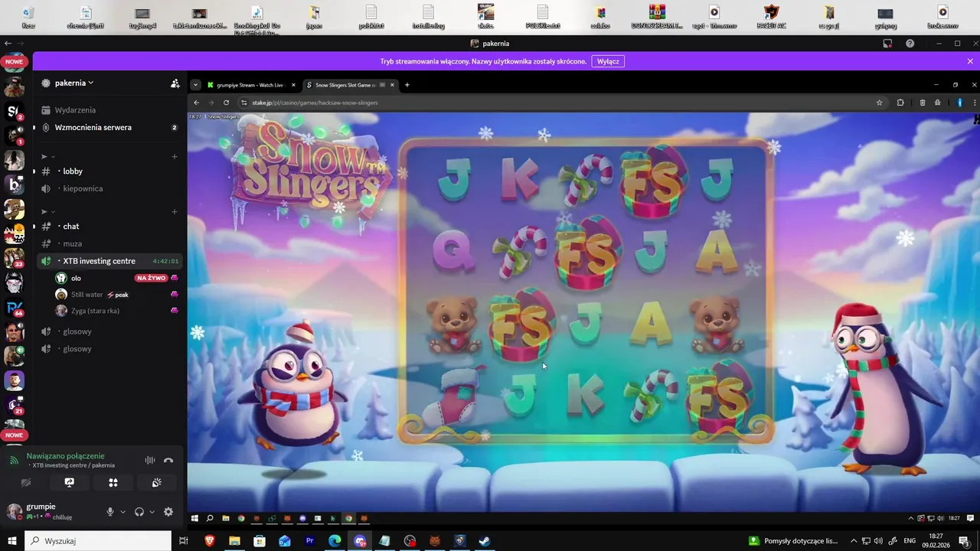Open Windows Start menu
Screen dimensions: 980x551
[11, 541]
